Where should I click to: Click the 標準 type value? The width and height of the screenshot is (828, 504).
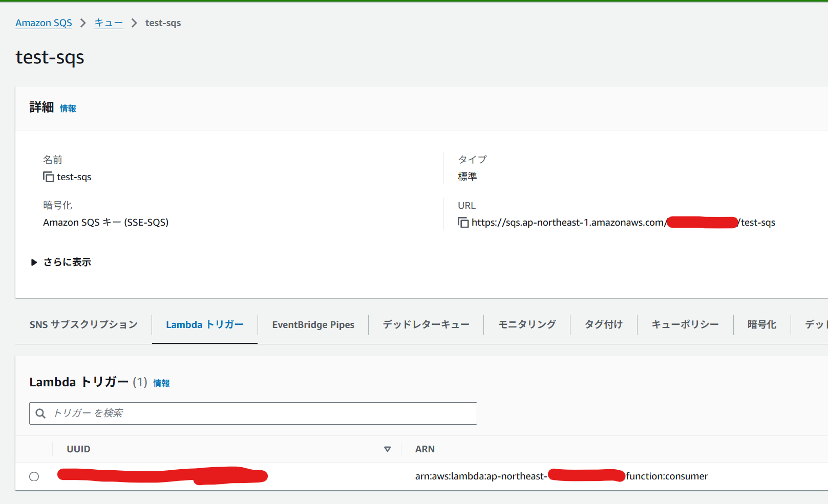[x=468, y=177]
